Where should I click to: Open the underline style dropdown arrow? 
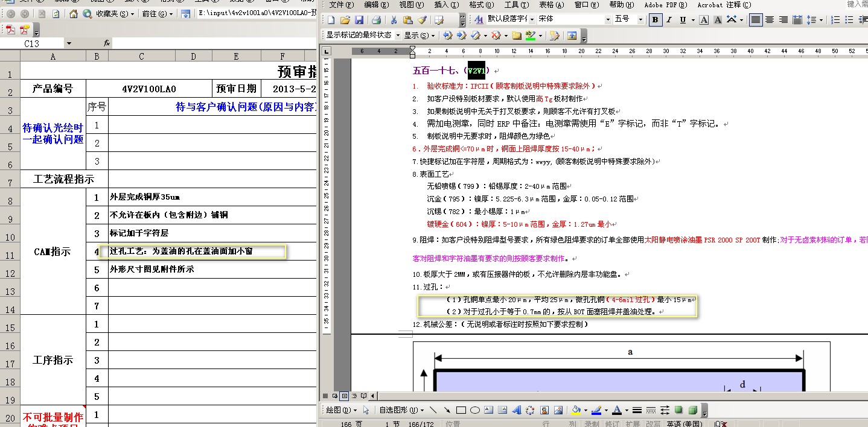pyautogui.click(x=692, y=20)
